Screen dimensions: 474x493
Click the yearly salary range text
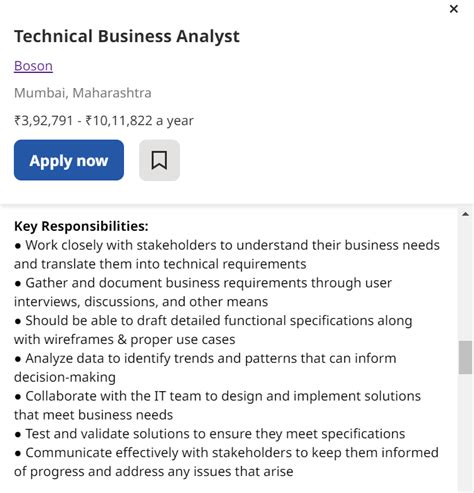pyautogui.click(x=104, y=121)
